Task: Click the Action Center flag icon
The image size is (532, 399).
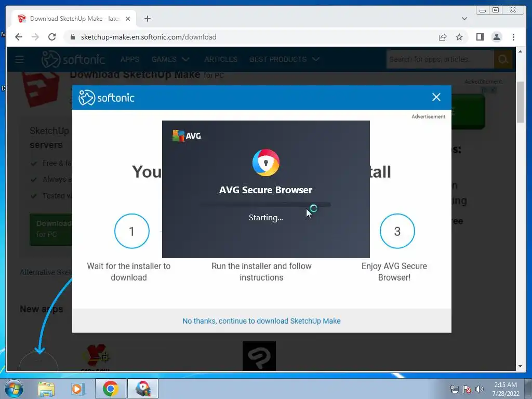Action: (x=467, y=389)
